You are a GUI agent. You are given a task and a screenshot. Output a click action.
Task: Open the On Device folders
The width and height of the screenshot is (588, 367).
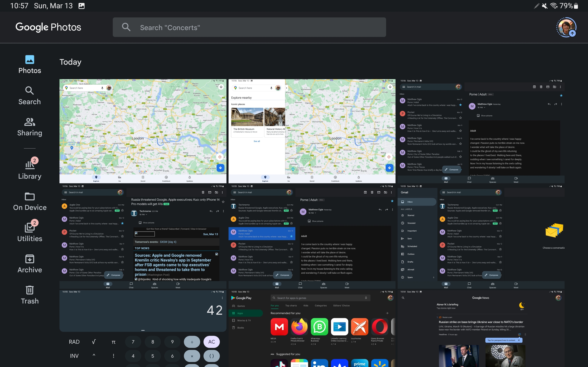click(30, 201)
